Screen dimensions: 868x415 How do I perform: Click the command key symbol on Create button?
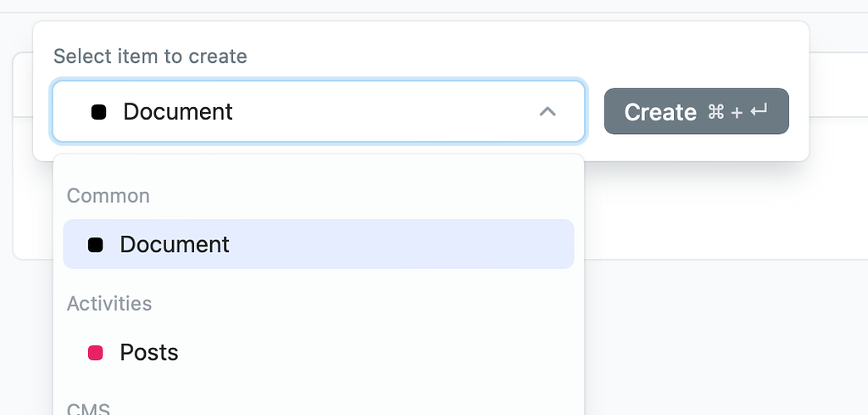(x=715, y=112)
